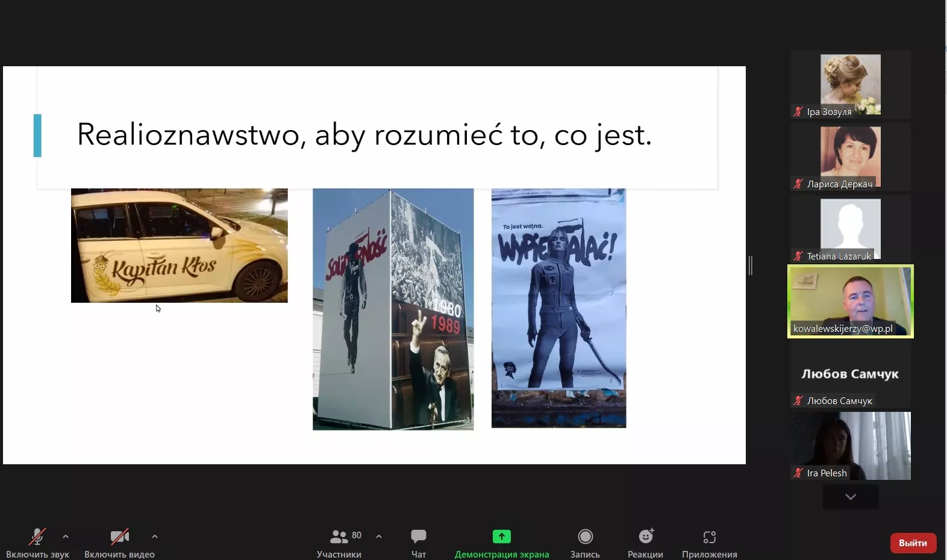Expand audio options arrow beside microphone

[66, 537]
